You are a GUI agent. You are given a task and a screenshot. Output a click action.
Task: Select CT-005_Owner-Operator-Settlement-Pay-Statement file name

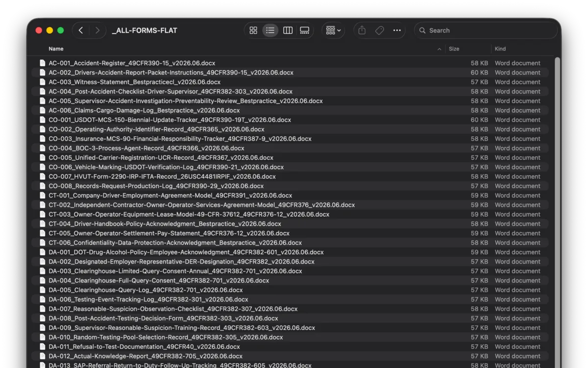[169, 233]
